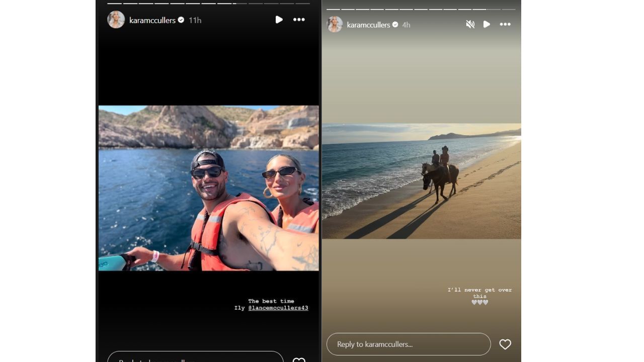Open the three-dot menu on left story

(x=299, y=20)
